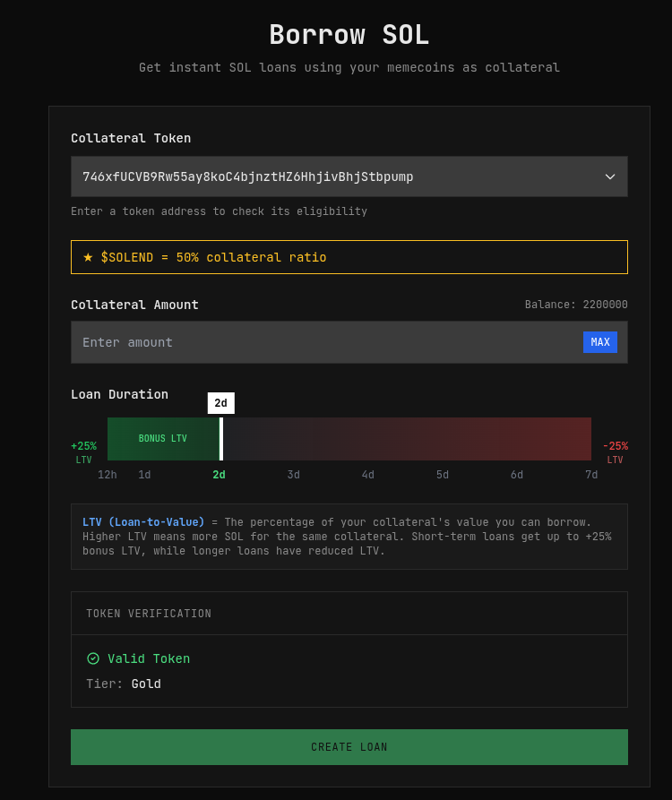
Task: Click the Loan Duration label
Action: [119, 394]
